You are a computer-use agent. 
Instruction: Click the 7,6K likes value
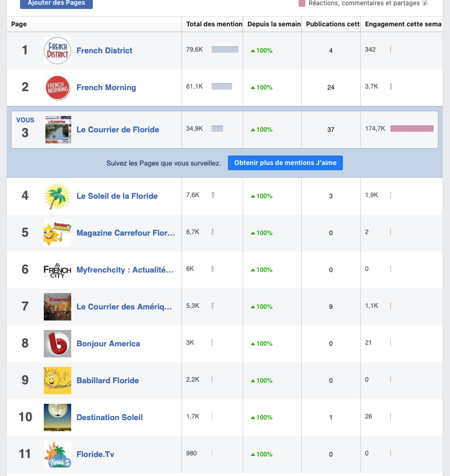pos(193,195)
